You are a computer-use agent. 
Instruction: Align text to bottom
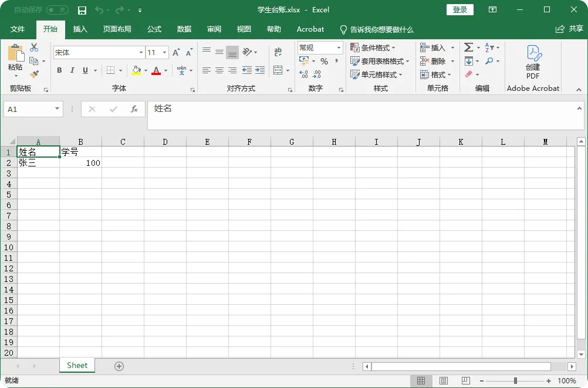click(232, 53)
